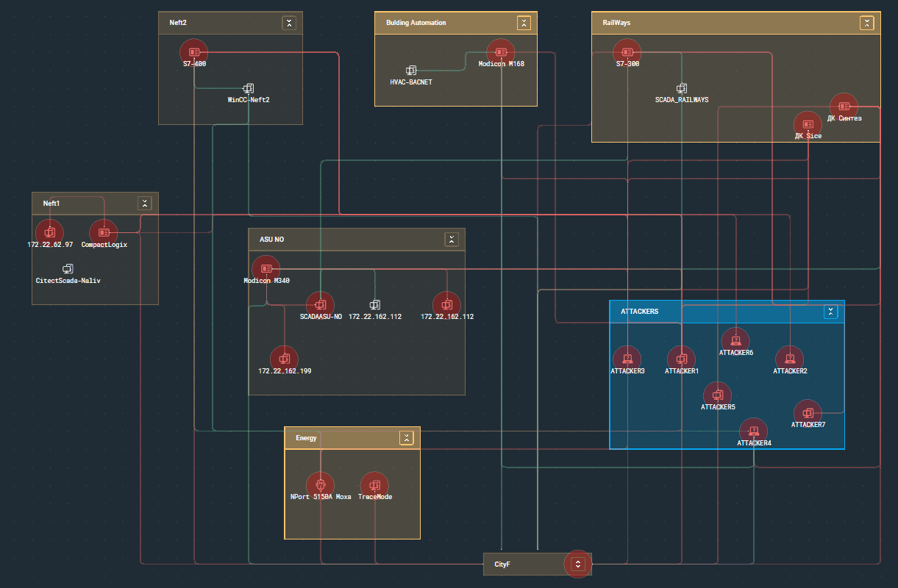Select the SCADAASU-NO node
This screenshot has height=588, width=898.
tap(321, 304)
